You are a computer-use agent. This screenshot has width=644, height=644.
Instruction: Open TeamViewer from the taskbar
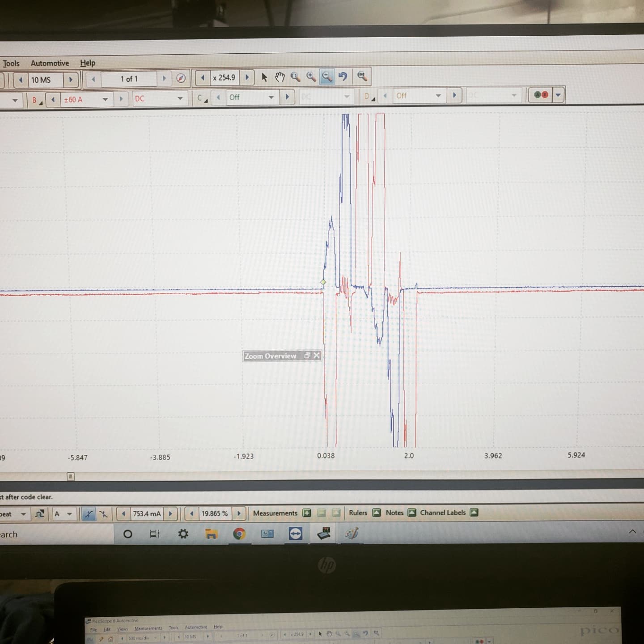tap(296, 533)
